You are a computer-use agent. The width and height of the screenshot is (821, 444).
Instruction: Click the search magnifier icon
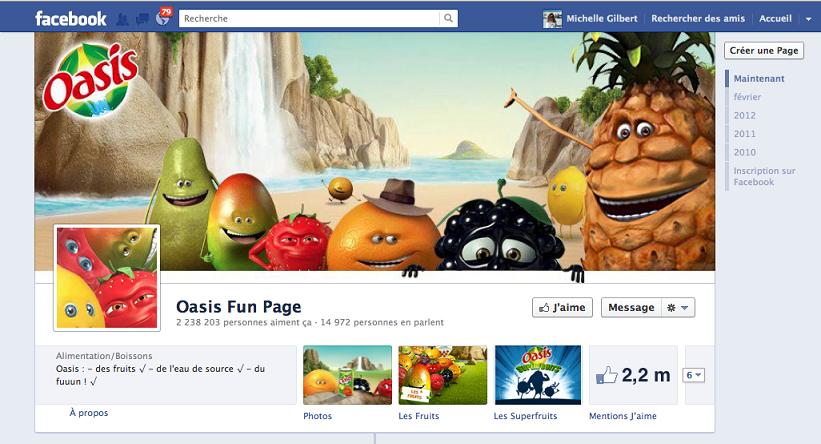448,18
